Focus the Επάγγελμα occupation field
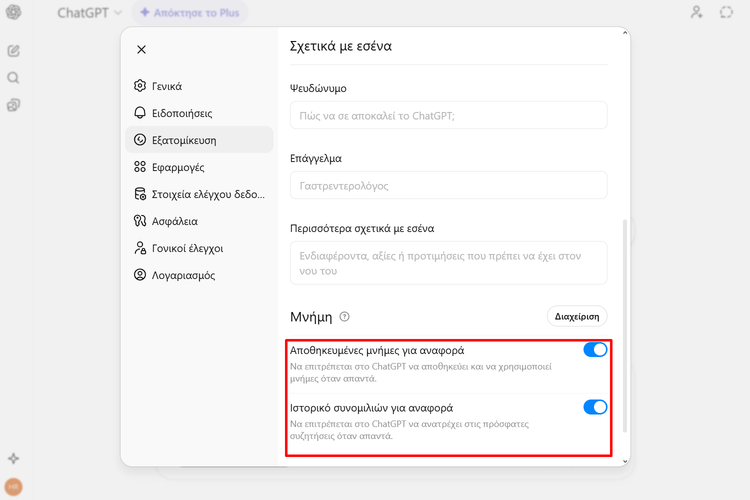The height and width of the screenshot is (500, 750). tap(448, 185)
